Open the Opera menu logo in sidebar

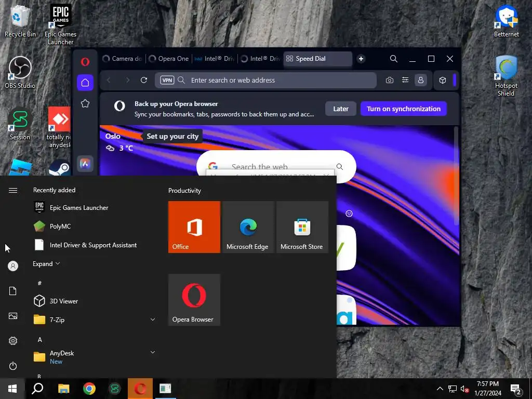pos(85,61)
